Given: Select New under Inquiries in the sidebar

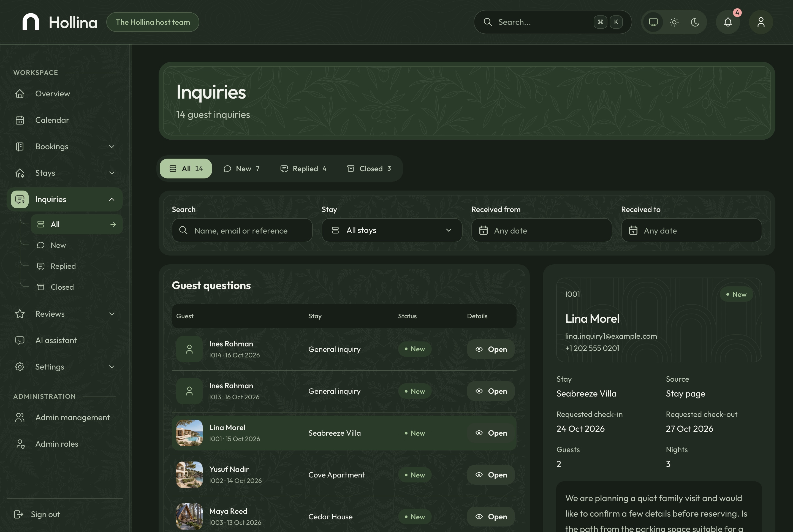Looking at the screenshot, I should [77, 245].
